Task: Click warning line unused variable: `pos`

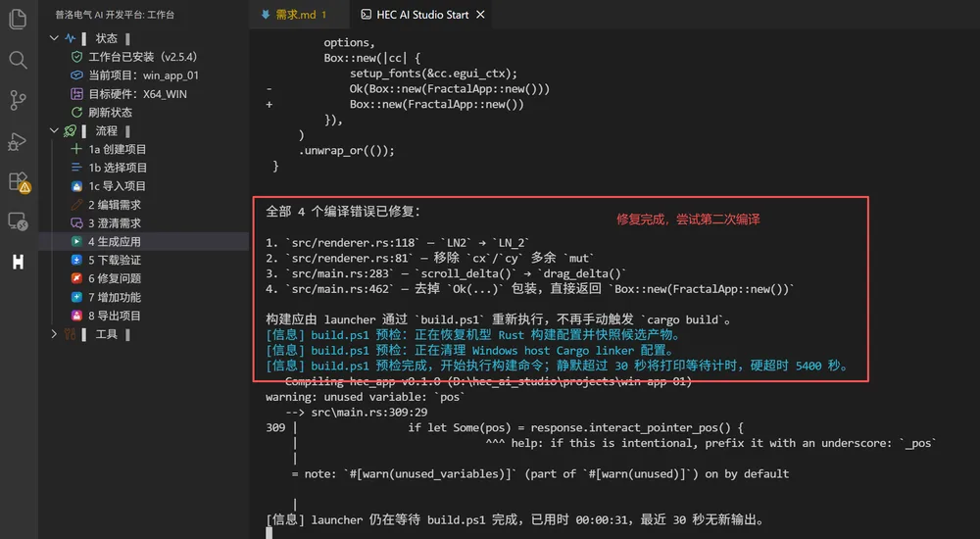Action: pos(366,397)
